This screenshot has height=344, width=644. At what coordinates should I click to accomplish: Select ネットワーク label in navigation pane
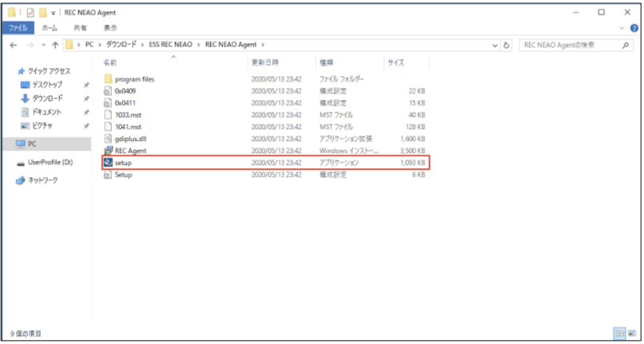[x=43, y=181]
